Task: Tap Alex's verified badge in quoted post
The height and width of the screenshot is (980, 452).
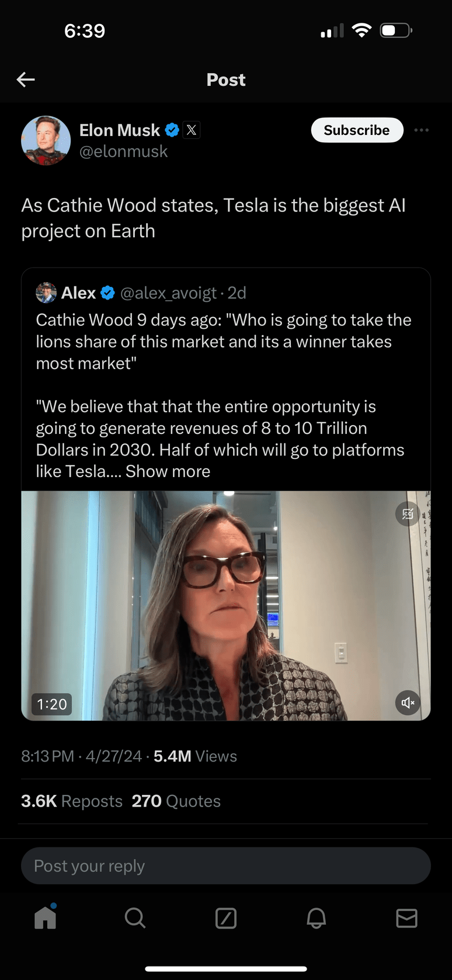Action: [x=108, y=293]
